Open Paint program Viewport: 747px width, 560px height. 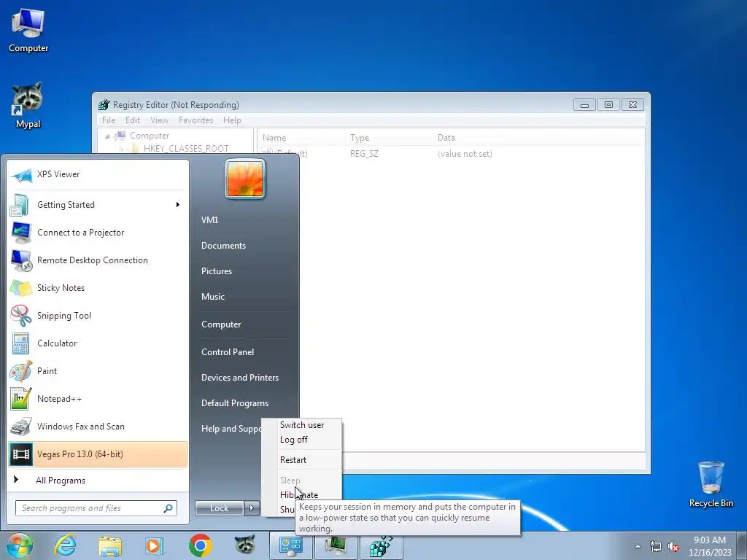(x=97, y=371)
